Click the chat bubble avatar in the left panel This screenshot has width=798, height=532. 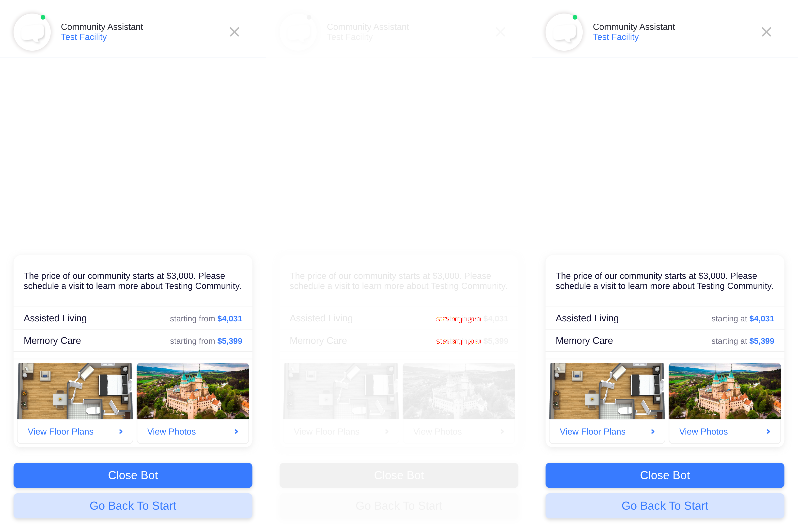[x=32, y=32]
